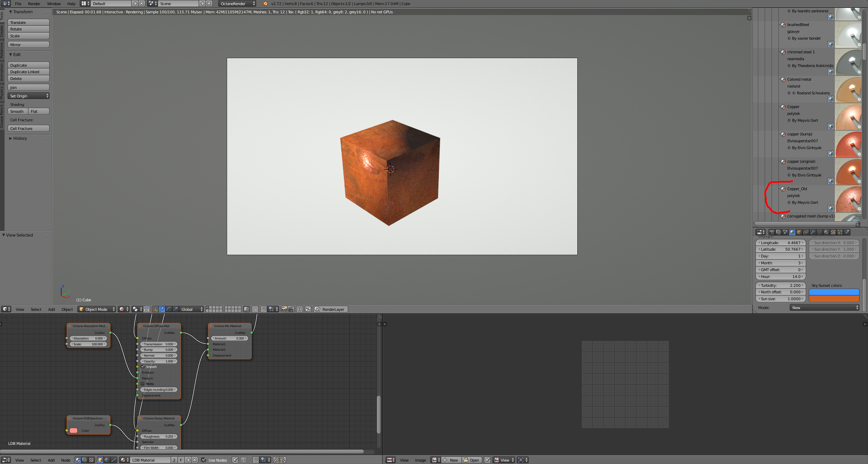Toggle the Smooth checkbox in Diffuse node
This screenshot has width=868, height=464.
pyautogui.click(x=143, y=367)
